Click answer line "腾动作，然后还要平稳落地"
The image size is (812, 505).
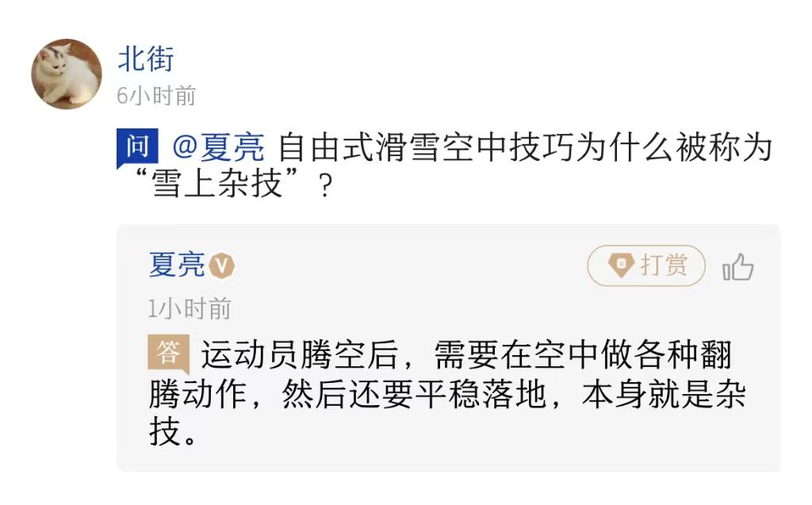pyautogui.click(x=348, y=395)
